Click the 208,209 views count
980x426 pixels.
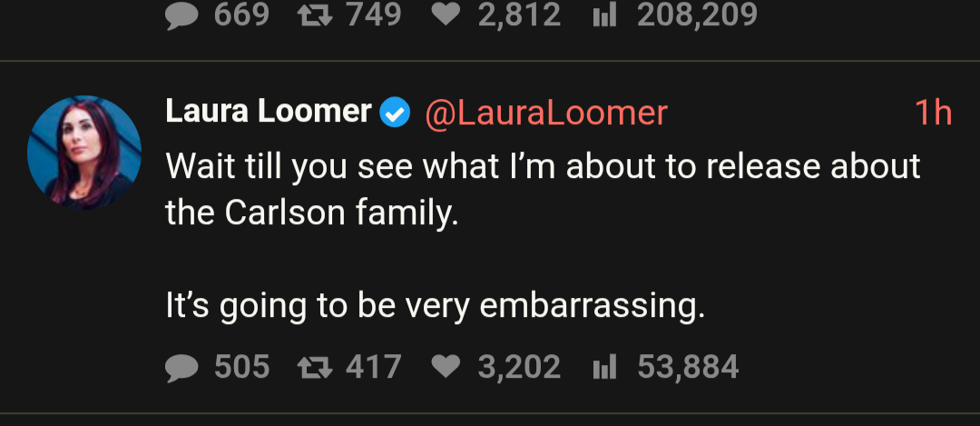click(698, 15)
